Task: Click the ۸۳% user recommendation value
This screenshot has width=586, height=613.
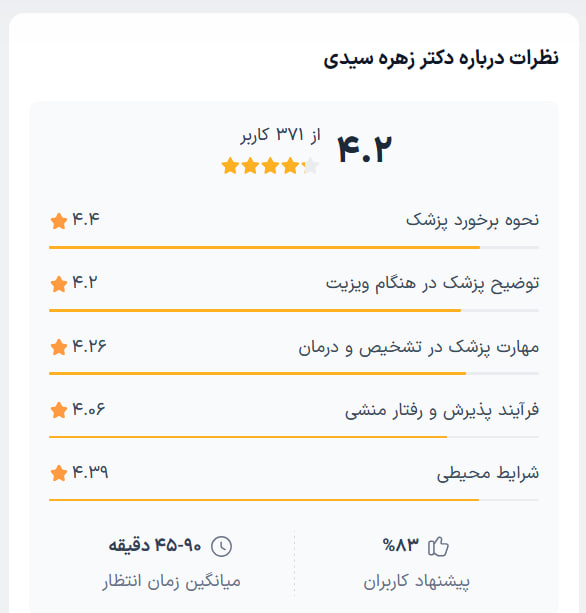Action: click(x=401, y=545)
